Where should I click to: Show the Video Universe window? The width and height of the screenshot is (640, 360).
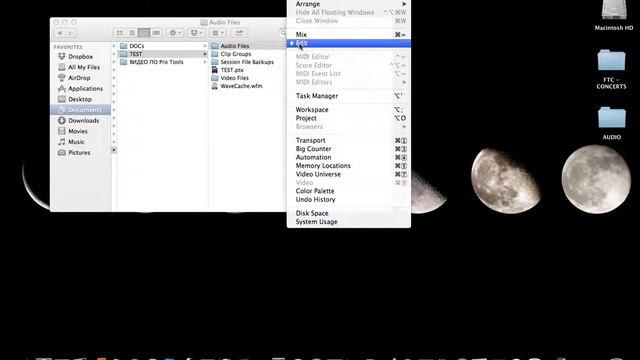pyautogui.click(x=349, y=174)
